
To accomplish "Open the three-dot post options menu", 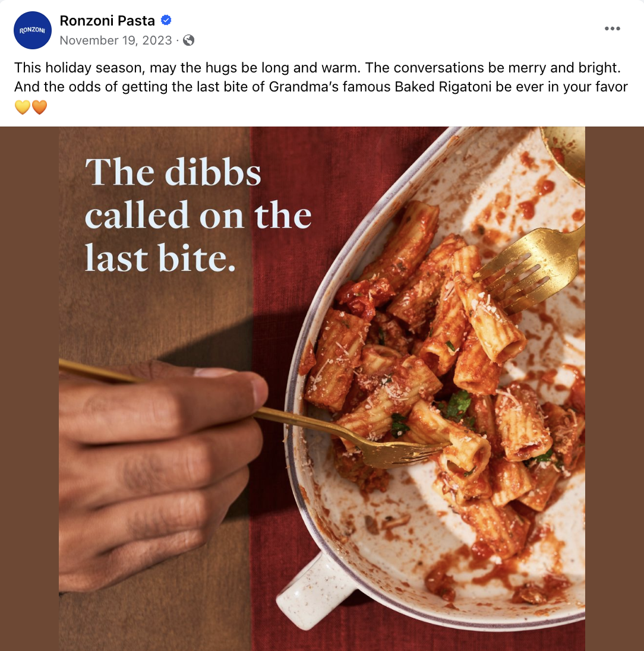I will coord(612,29).
